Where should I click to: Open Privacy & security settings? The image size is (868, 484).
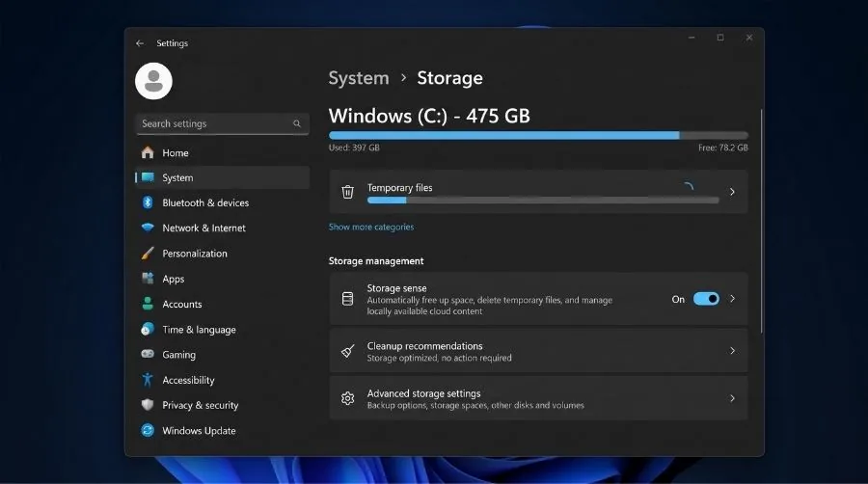click(222, 405)
